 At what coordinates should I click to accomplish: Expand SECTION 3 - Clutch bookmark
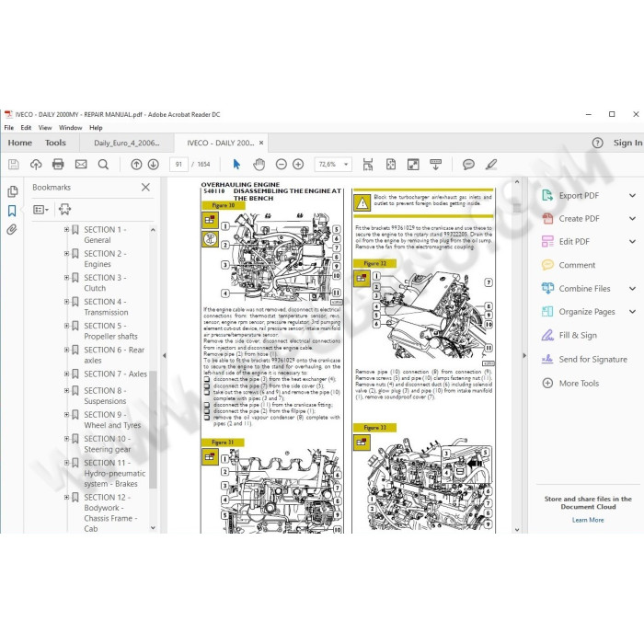(x=66, y=278)
